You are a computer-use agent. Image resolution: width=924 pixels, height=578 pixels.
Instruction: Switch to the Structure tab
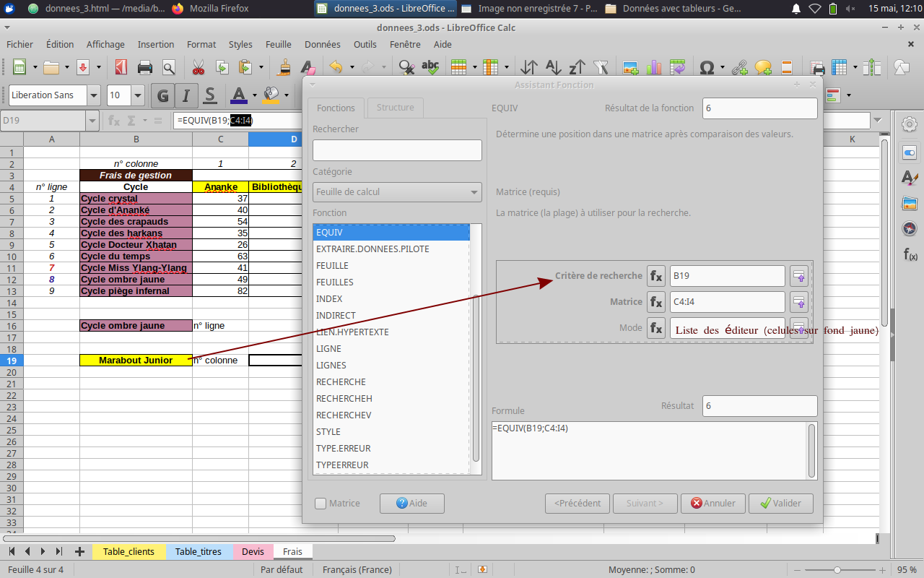point(395,108)
